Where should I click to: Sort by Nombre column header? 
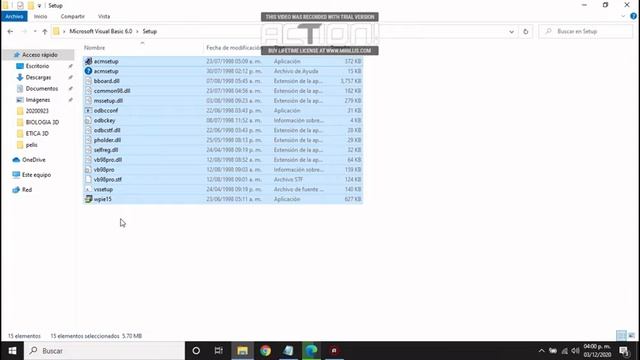pos(95,48)
